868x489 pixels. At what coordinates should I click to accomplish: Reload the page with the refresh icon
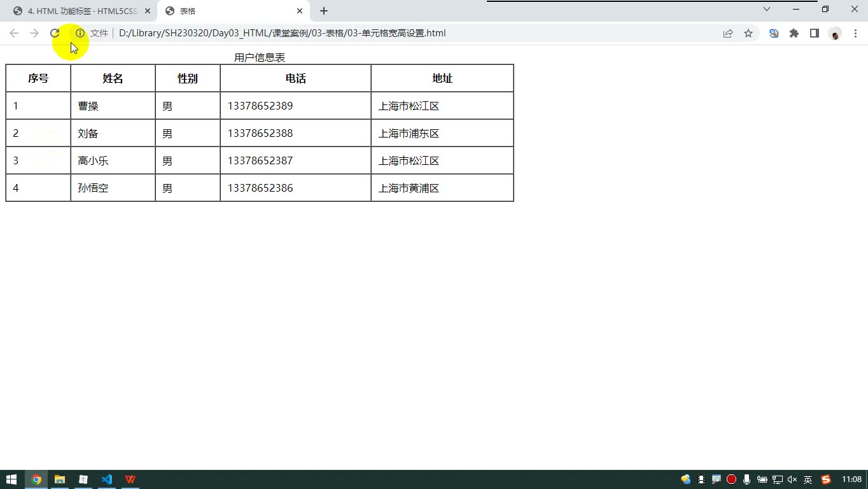point(55,33)
